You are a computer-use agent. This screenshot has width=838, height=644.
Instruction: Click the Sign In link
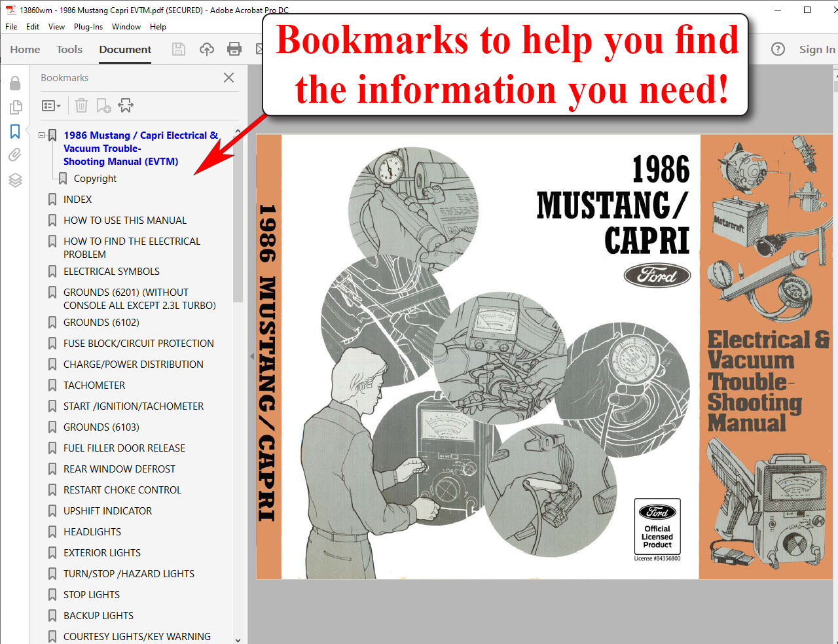pos(817,49)
